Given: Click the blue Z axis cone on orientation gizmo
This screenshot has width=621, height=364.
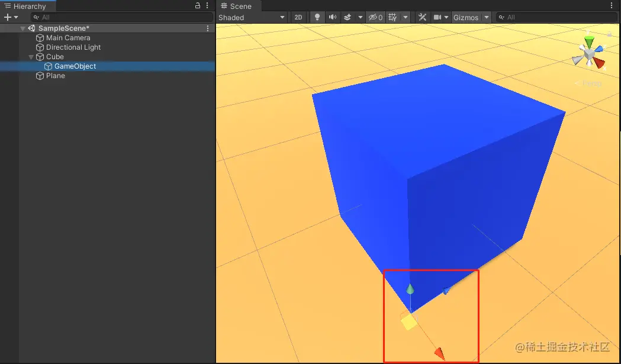Looking at the screenshot, I should 599,49.
